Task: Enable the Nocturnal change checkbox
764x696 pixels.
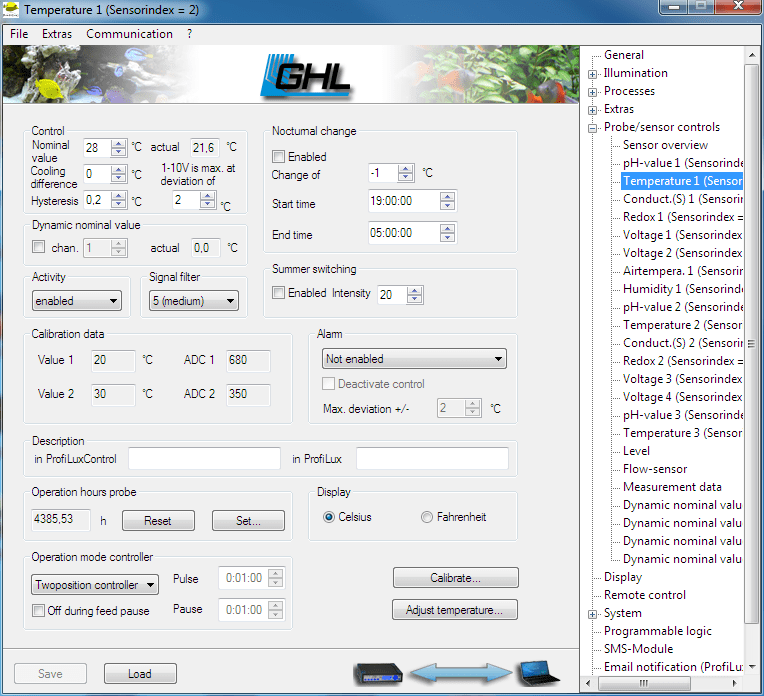Action: 278,156
